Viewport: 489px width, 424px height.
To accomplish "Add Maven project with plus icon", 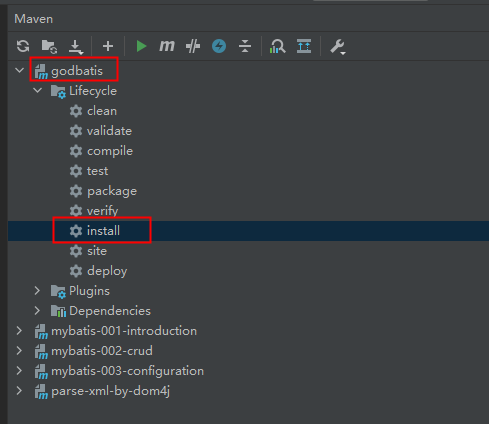I will pyautogui.click(x=108, y=46).
